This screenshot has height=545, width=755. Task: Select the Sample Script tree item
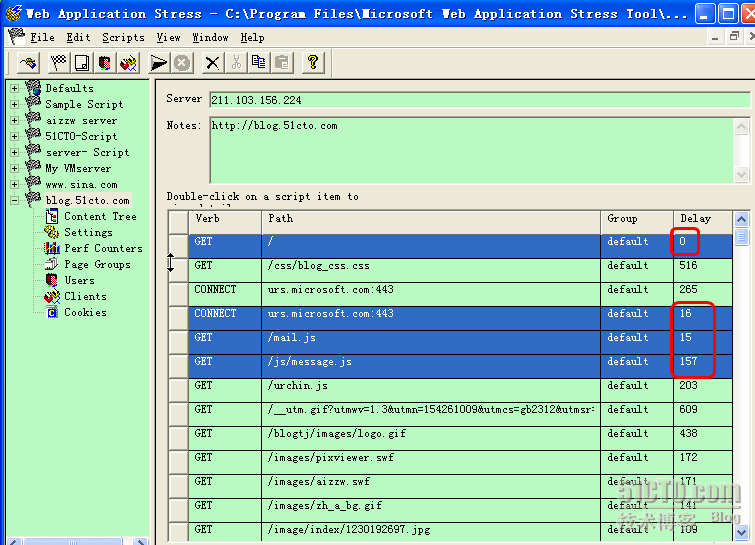click(x=84, y=104)
